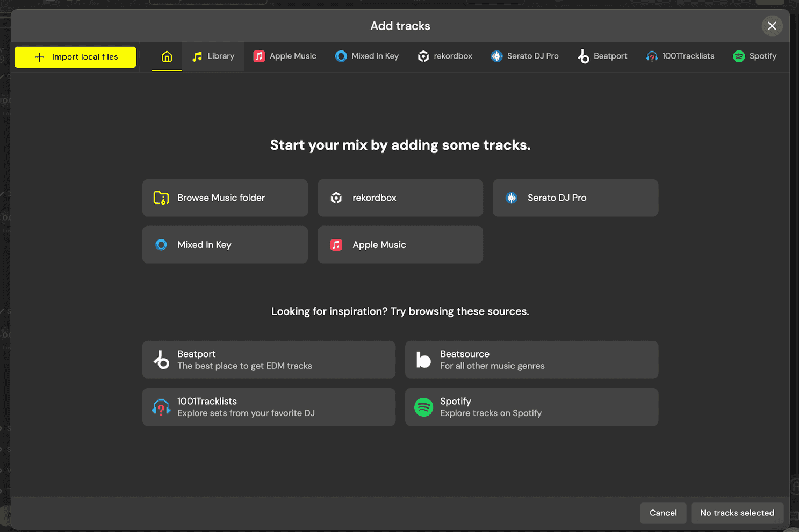The width and height of the screenshot is (799, 532).
Task: Open the Beatport EDM tracks card
Action: tap(269, 360)
